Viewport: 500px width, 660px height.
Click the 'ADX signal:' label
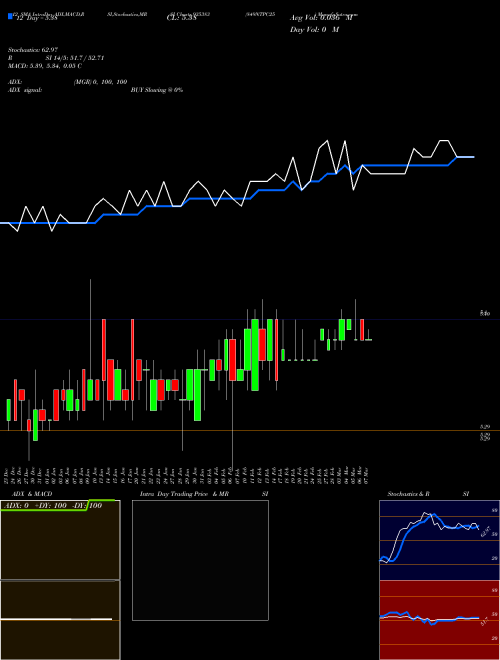[25, 90]
